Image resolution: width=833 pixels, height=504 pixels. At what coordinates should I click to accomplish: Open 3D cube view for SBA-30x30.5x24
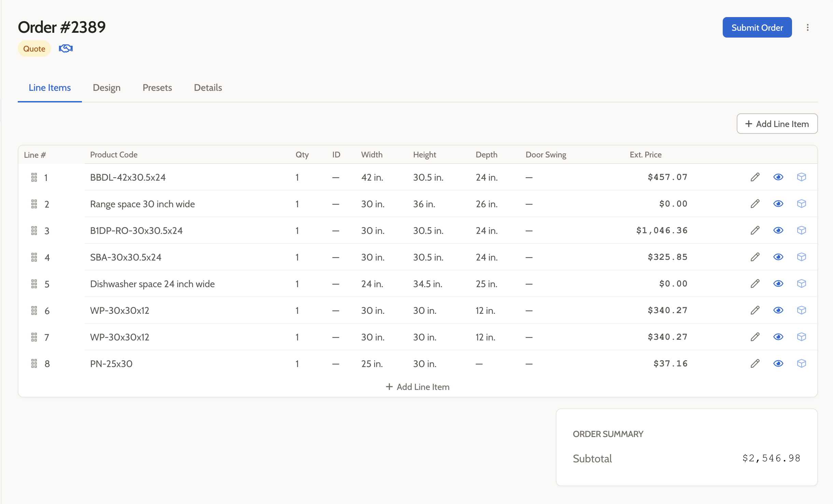[x=802, y=257]
